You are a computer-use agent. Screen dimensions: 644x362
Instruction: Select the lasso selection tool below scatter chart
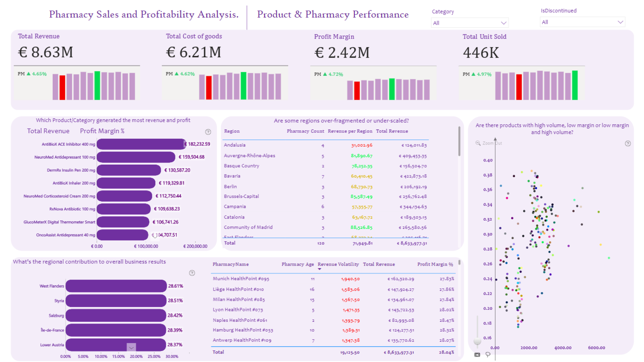pos(488,354)
